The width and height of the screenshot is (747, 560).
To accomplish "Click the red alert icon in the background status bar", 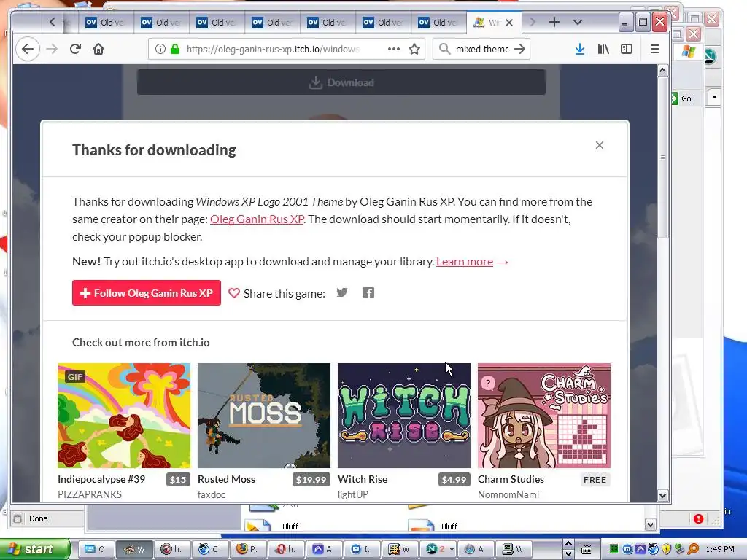I will click(698, 518).
